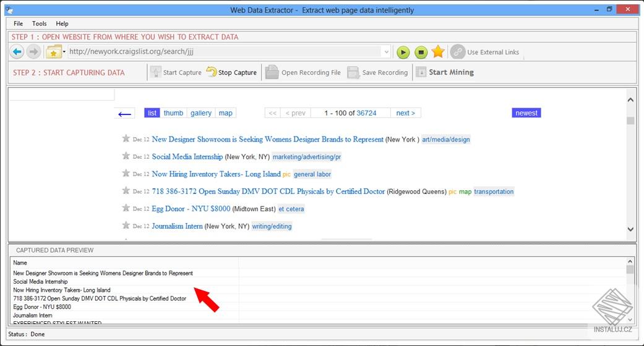This screenshot has width=644, height=346.
Task: Open the favorites folder icon
Action: [53, 52]
